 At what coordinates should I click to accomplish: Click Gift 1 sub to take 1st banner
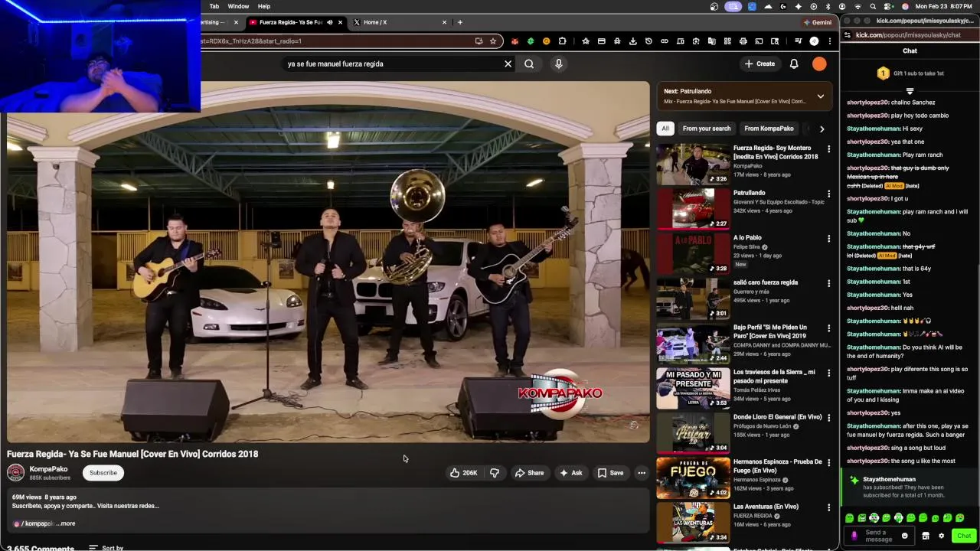point(910,73)
